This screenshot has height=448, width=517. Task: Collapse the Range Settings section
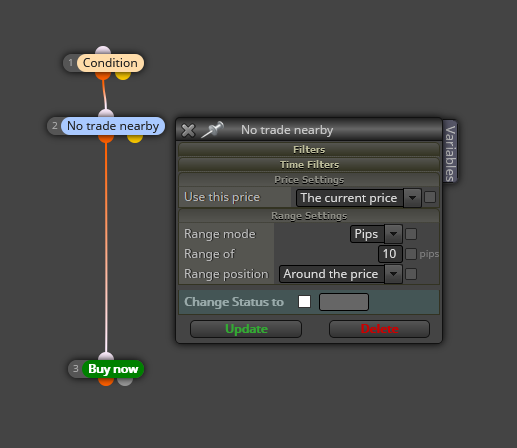[x=309, y=216]
